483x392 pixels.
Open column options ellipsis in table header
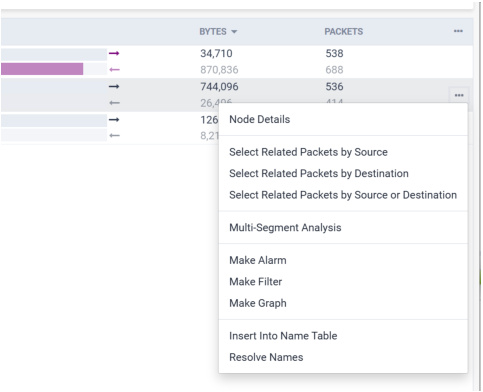click(x=458, y=31)
